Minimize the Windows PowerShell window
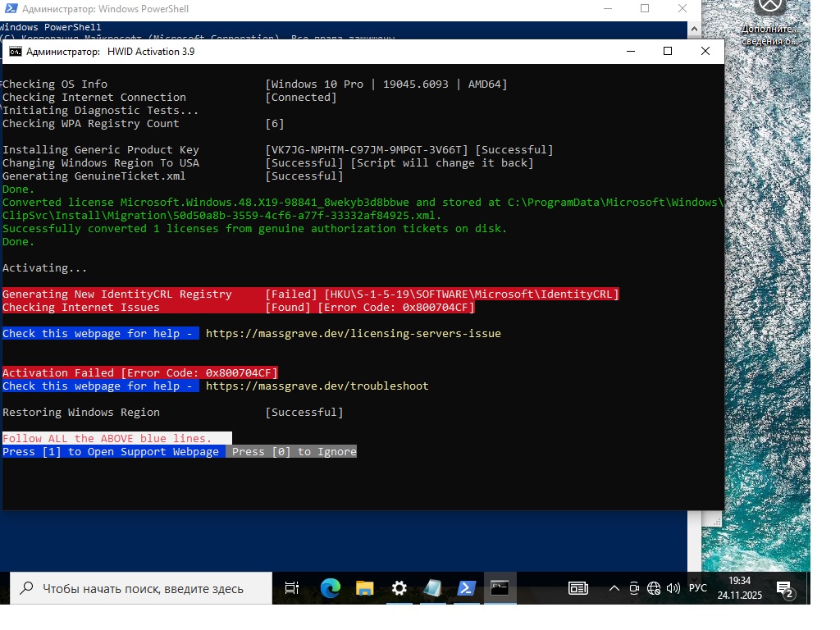The image size is (840, 630). (608, 8)
